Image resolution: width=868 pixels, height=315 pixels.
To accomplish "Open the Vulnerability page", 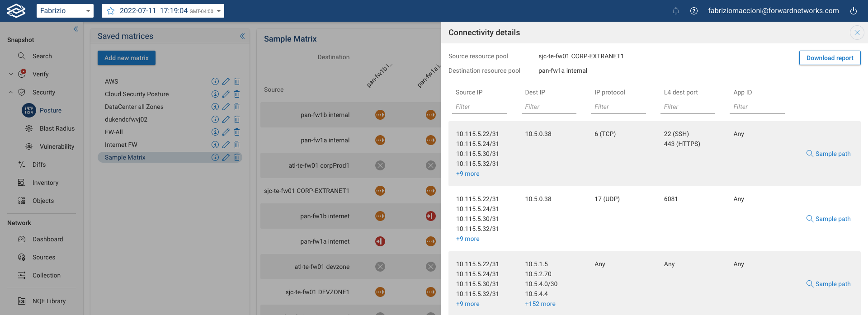I will pyautogui.click(x=57, y=146).
